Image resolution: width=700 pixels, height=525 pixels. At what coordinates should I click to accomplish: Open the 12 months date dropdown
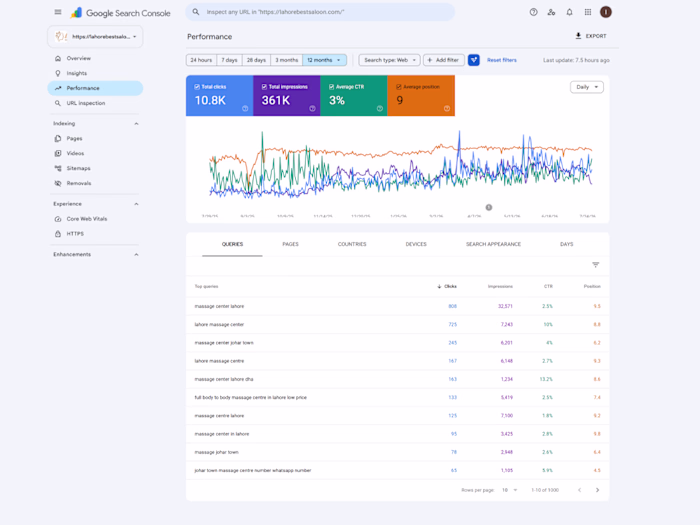tap(325, 60)
